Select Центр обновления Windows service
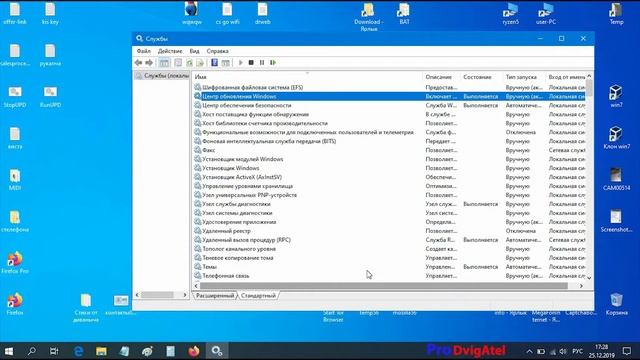The image size is (640, 360). click(x=390, y=96)
